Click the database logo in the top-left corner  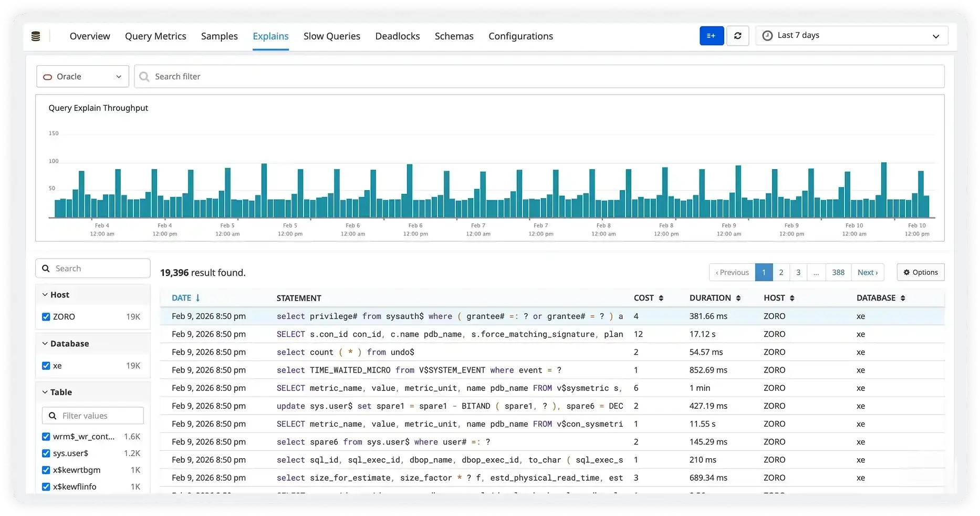[36, 36]
